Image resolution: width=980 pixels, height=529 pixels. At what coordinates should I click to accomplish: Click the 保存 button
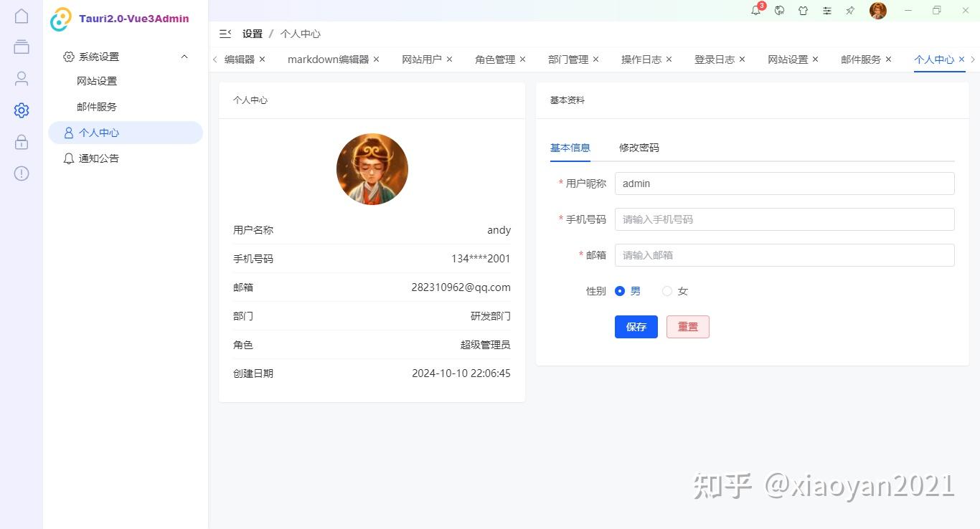(x=636, y=327)
